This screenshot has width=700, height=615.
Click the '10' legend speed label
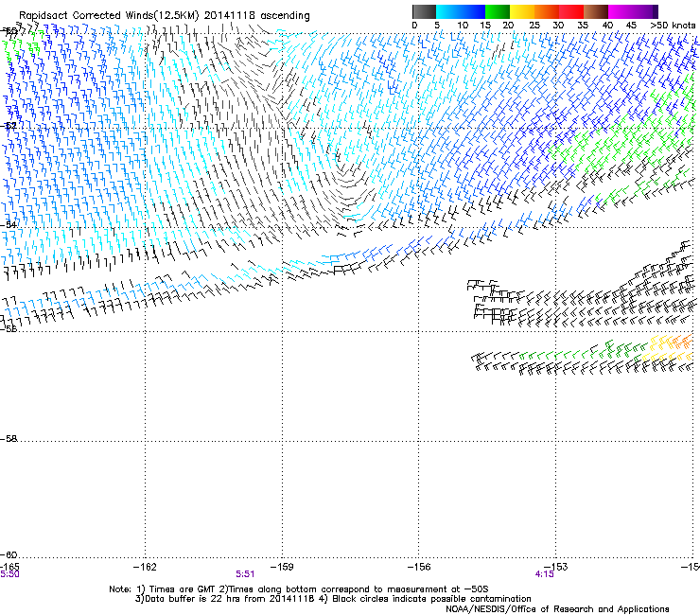pos(463,26)
